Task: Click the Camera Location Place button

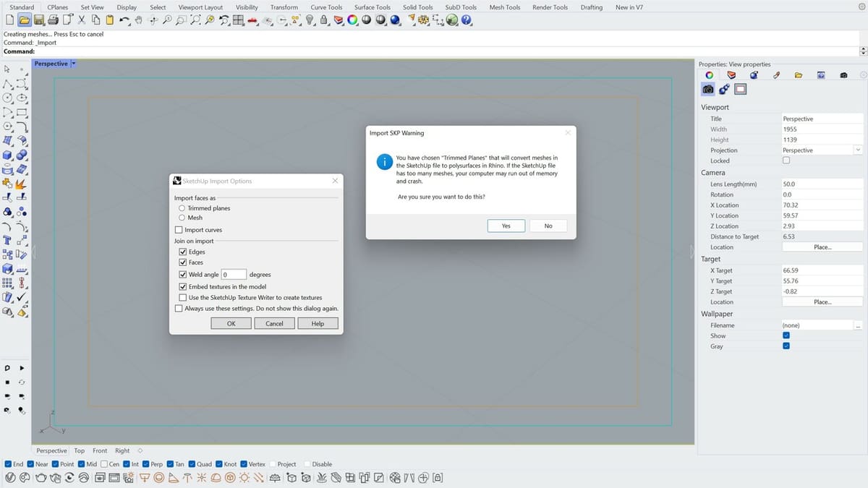Action: [x=822, y=247]
